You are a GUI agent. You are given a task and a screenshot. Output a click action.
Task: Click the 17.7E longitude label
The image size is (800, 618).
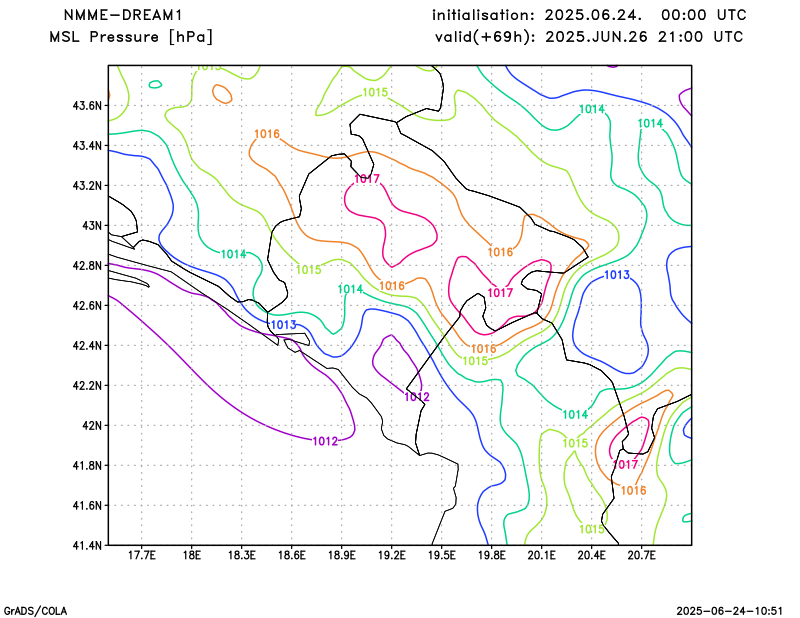[x=141, y=556]
